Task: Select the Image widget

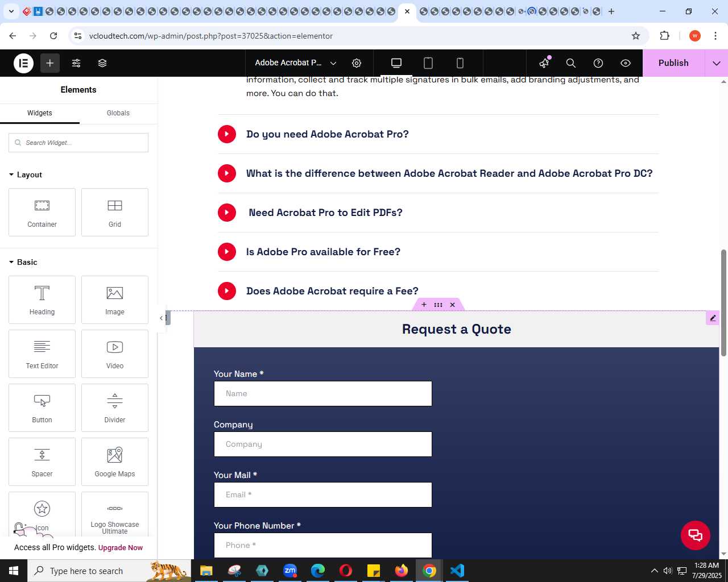Action: click(x=115, y=300)
